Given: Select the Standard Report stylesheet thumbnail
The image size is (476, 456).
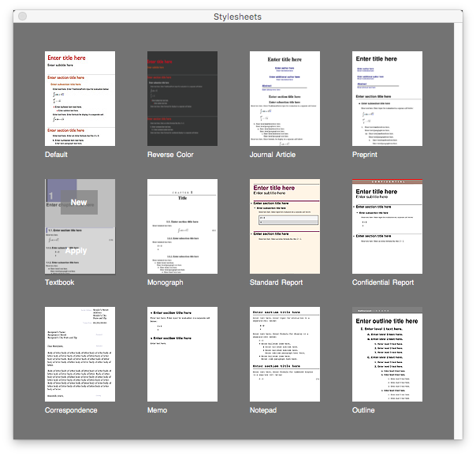Looking at the screenshot, I should pyautogui.click(x=284, y=226).
